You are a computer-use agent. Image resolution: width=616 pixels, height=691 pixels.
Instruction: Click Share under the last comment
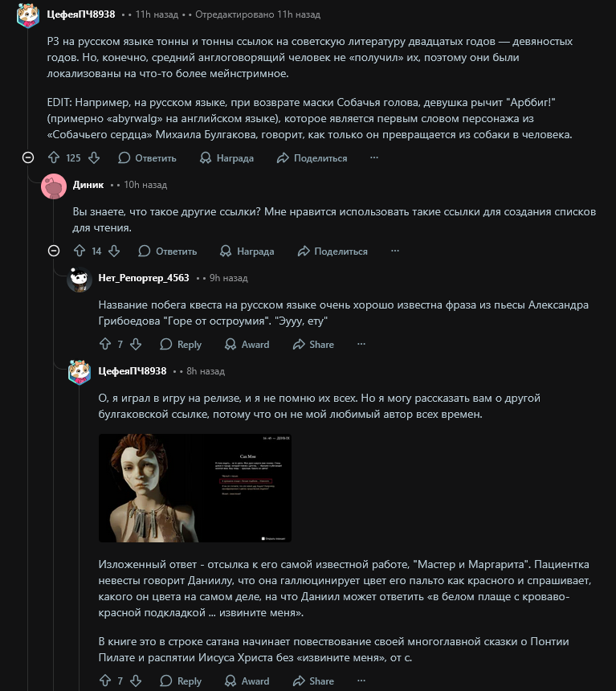pyautogui.click(x=313, y=681)
